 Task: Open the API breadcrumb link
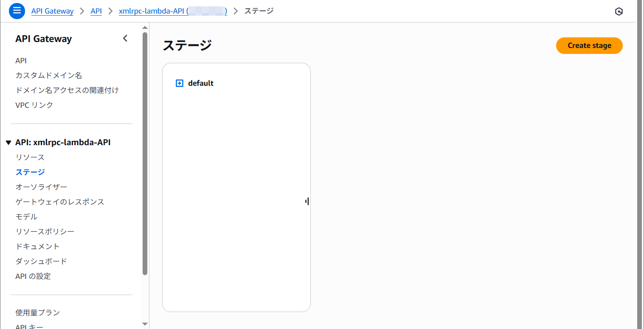[x=96, y=11]
